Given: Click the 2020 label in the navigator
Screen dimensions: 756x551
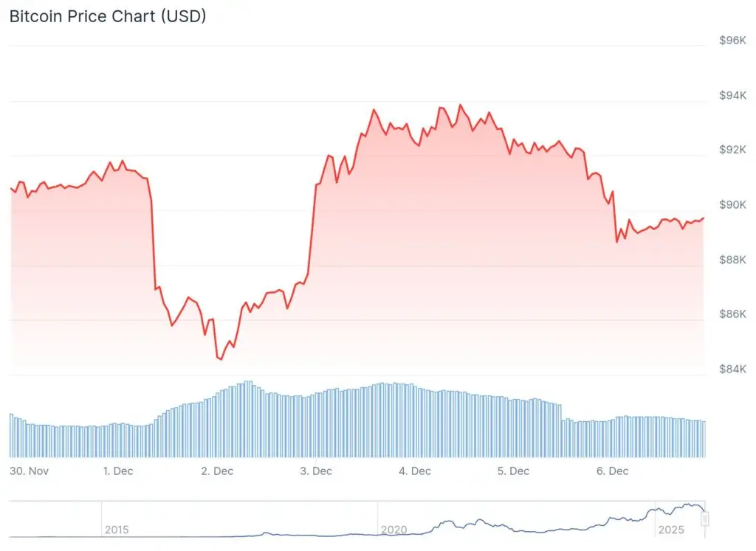Looking at the screenshot, I should pyautogui.click(x=394, y=530).
